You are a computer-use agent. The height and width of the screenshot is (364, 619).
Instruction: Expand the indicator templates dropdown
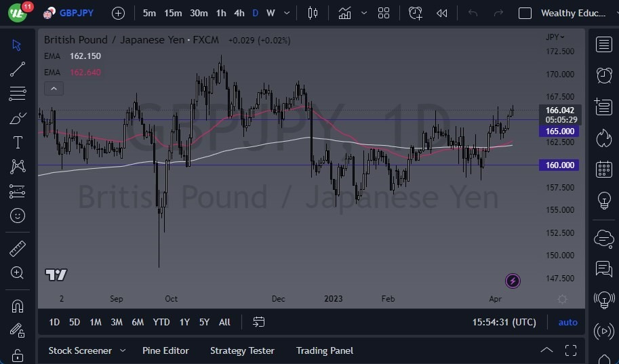pyautogui.click(x=364, y=13)
